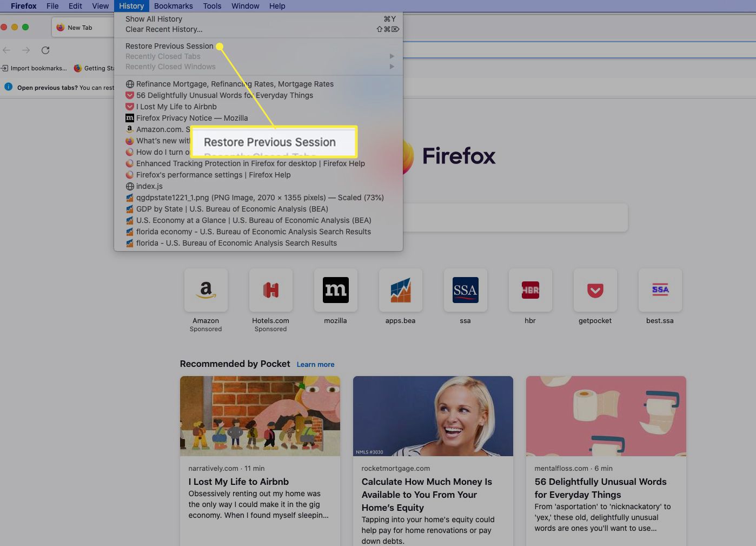Open Enhanced Tracking Protection history entry

258,163
